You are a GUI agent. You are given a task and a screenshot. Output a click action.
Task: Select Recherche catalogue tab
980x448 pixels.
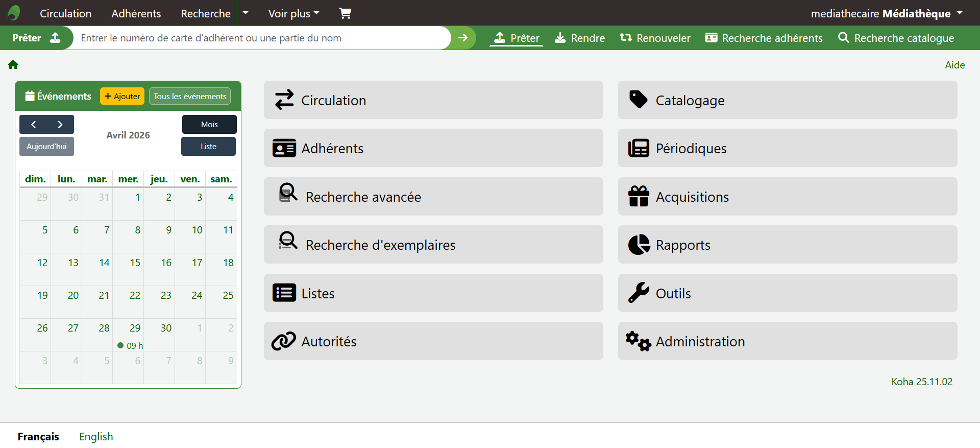pos(896,38)
